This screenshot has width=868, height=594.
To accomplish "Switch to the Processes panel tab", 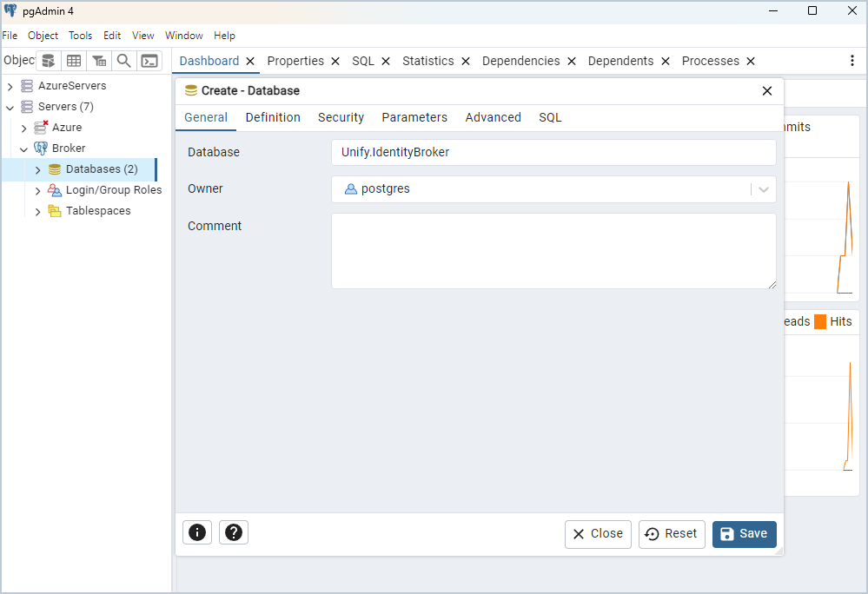I will click(710, 61).
